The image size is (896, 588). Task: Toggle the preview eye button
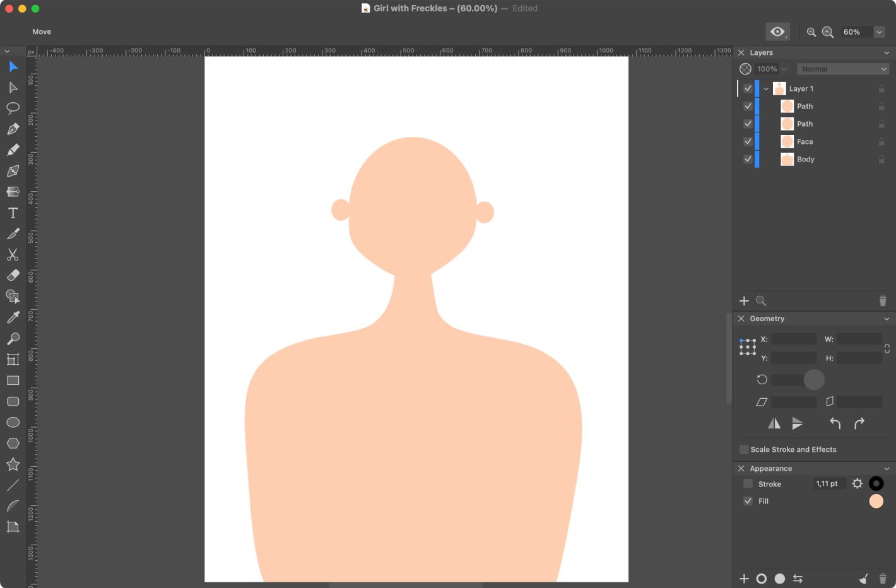click(777, 32)
